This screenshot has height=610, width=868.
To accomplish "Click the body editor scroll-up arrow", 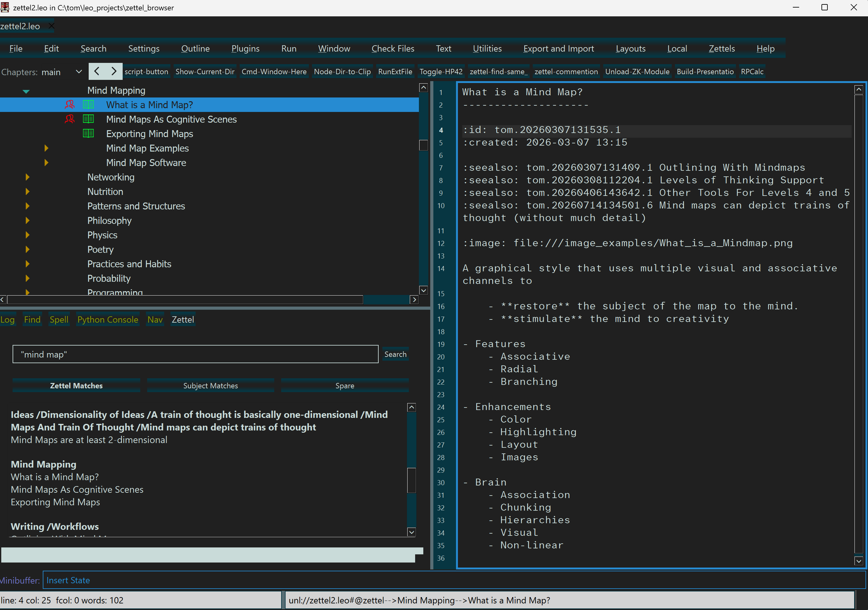I will point(859,90).
